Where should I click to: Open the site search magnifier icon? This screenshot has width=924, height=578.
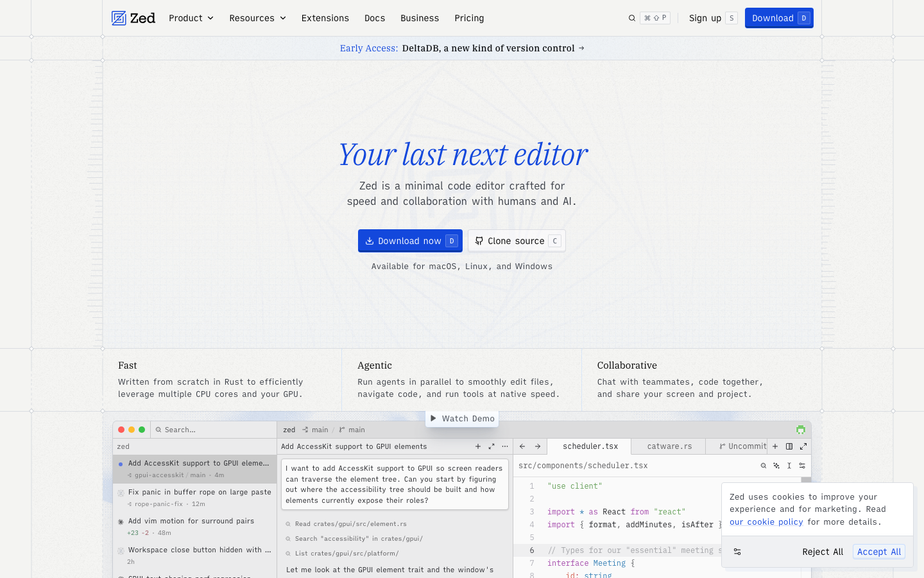(631, 18)
